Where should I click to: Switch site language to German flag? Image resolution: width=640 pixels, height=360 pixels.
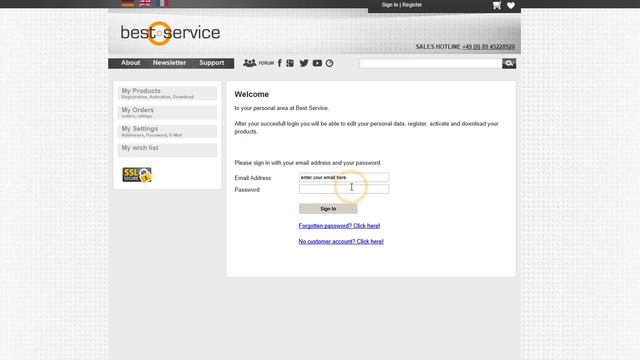(128, 3)
